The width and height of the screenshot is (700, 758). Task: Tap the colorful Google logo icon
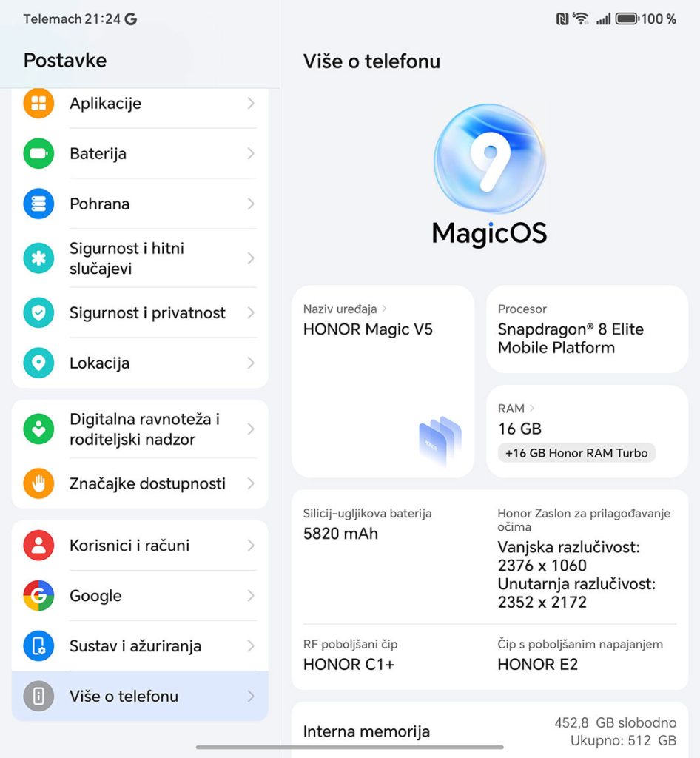38,596
